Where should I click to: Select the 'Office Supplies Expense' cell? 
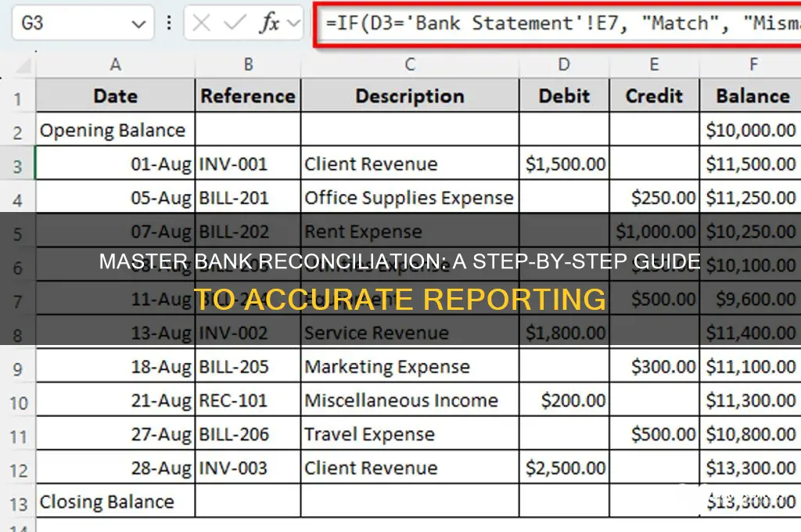[410, 197]
